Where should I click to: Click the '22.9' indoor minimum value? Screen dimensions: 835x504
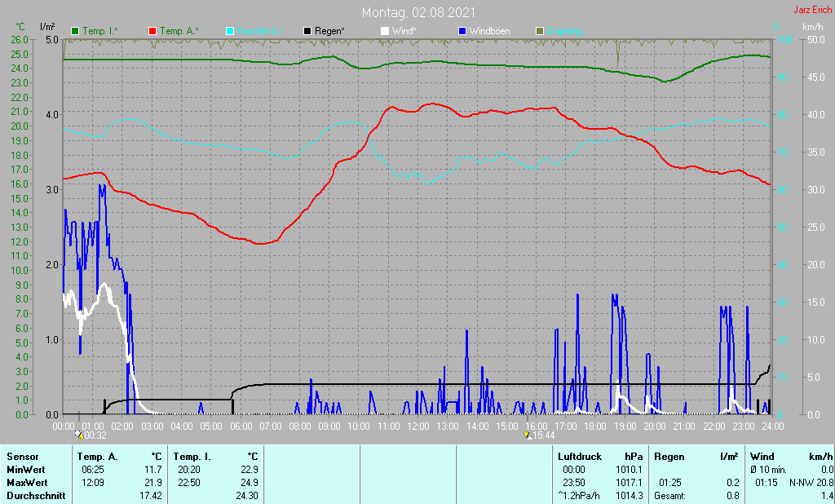point(249,470)
